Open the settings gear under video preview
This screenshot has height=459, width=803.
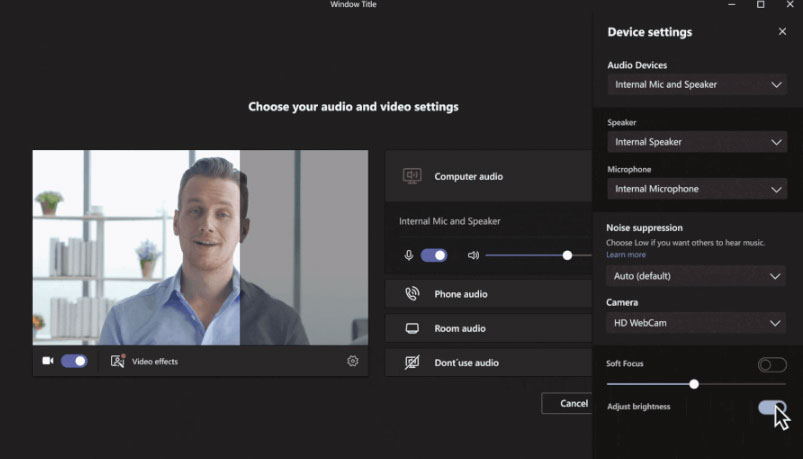(x=353, y=361)
